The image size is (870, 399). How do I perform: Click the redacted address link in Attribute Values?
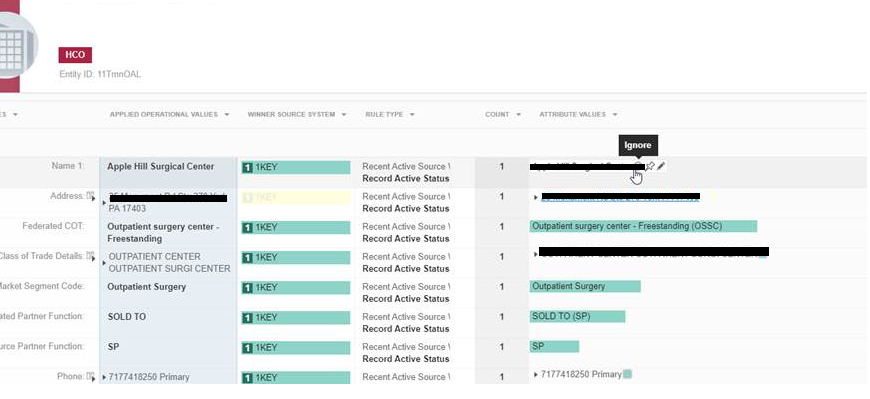[620, 196]
